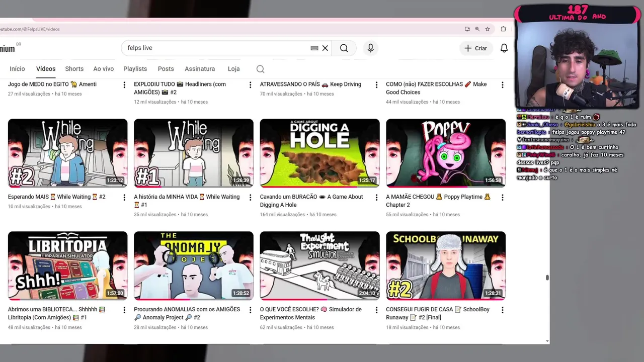This screenshot has height=362, width=644.
Task: Open options menu for CONSEGUI FUGIR DE CASA video
Action: [502, 310]
